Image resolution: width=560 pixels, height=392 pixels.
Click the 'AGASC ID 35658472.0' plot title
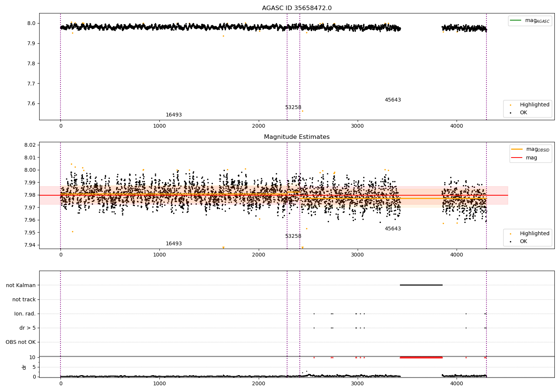[x=297, y=8]
